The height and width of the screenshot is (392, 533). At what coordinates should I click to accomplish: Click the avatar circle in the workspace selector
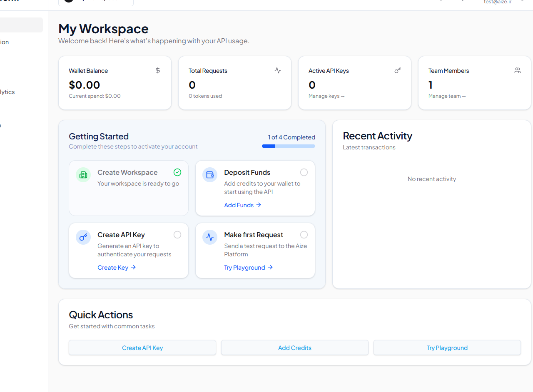click(68, 1)
